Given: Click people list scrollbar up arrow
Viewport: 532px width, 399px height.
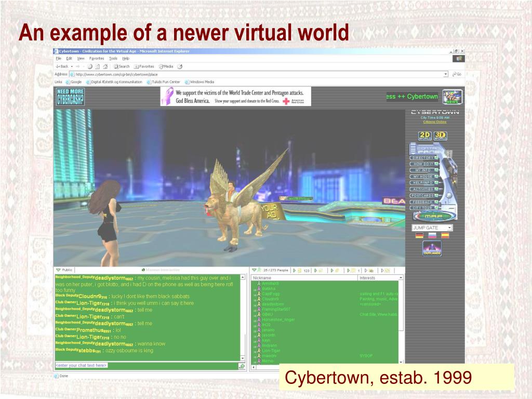Looking at the screenshot, I should (401, 278).
